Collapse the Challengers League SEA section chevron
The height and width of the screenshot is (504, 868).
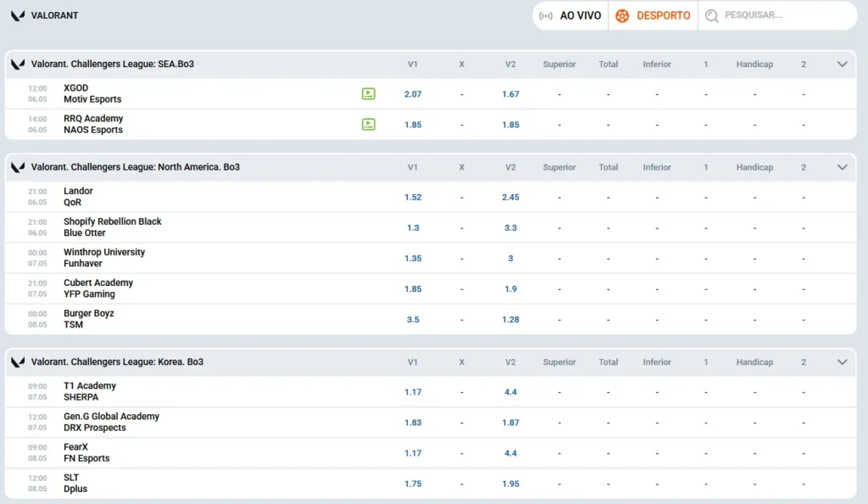(842, 64)
